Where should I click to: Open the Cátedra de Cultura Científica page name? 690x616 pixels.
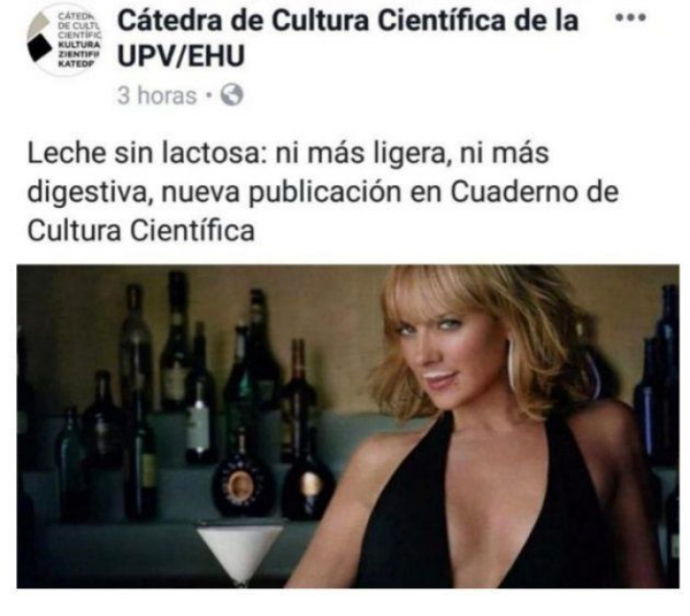coord(348,38)
